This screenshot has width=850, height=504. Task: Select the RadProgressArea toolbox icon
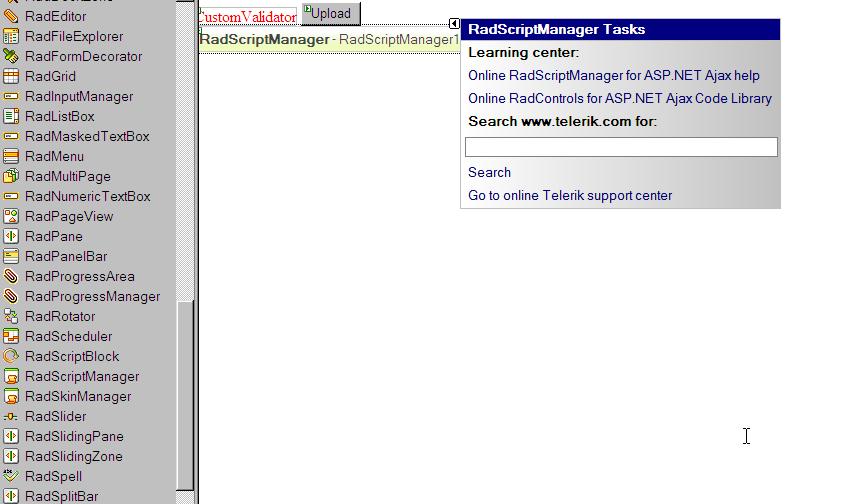pyautogui.click(x=11, y=276)
